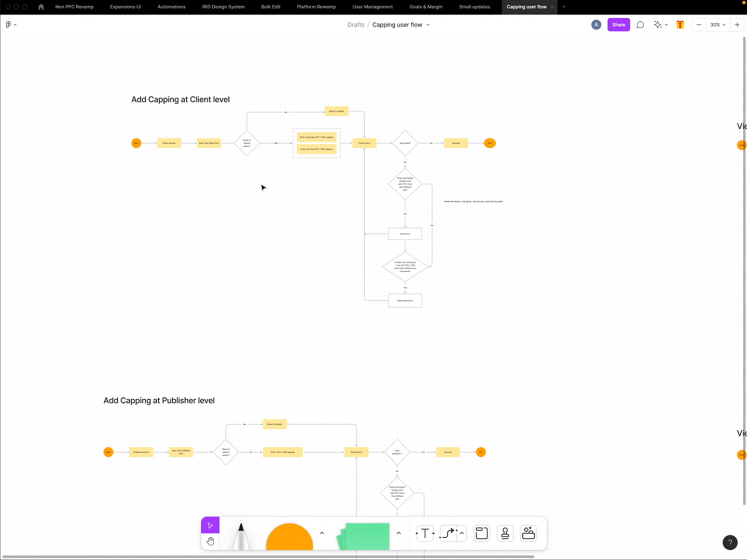This screenshot has width=747, height=560.
Task: Pick the marker pen tool
Action: coord(241,536)
